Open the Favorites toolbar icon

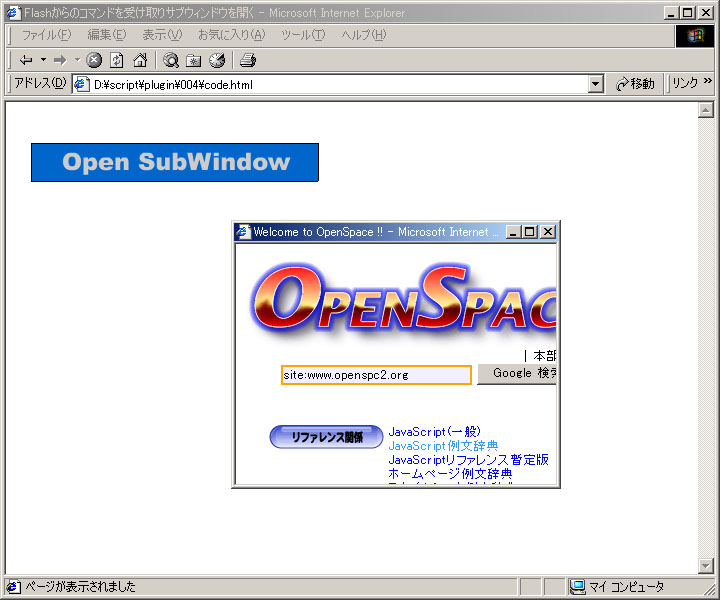coord(194,60)
